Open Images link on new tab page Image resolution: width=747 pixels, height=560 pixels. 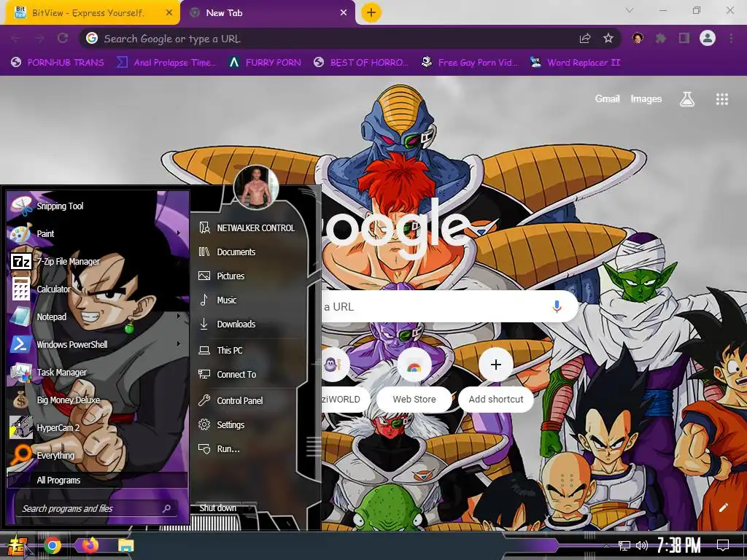646,98
